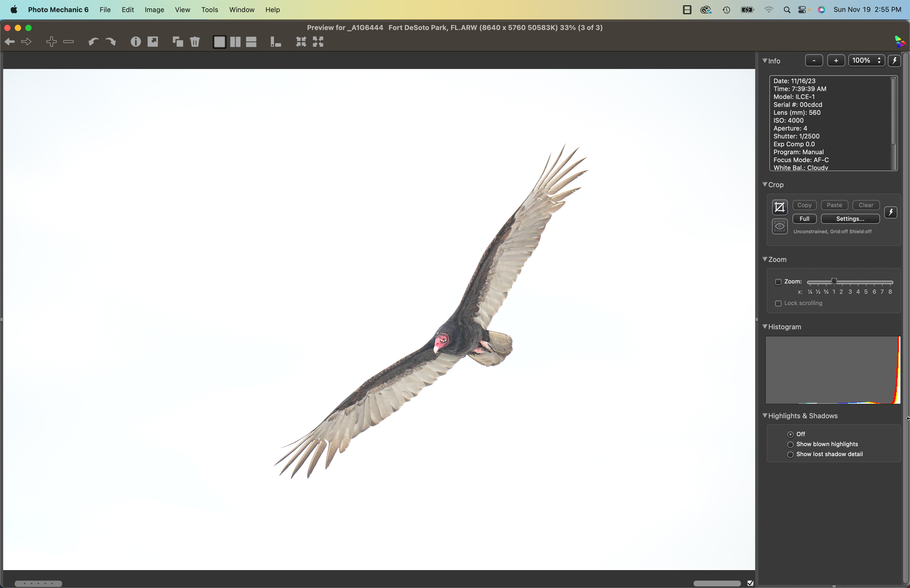Open Spotlight search in menu bar
Screen dimensions: 910x588
pyautogui.click(x=787, y=10)
